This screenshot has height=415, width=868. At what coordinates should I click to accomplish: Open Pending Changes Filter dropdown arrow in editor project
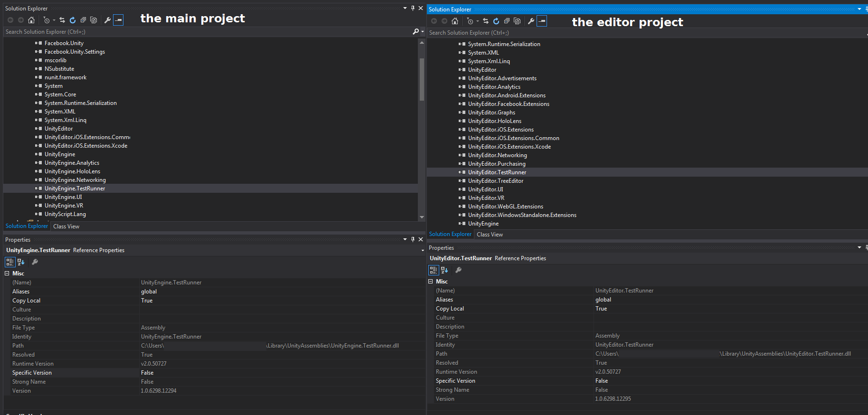477,21
